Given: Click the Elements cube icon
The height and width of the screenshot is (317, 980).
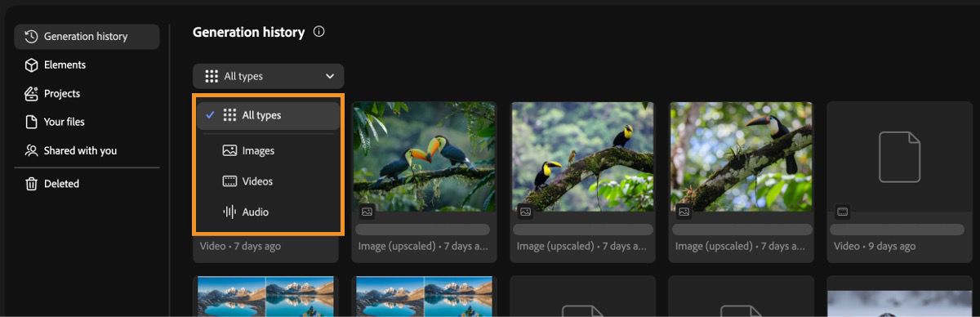Looking at the screenshot, I should pos(32,65).
